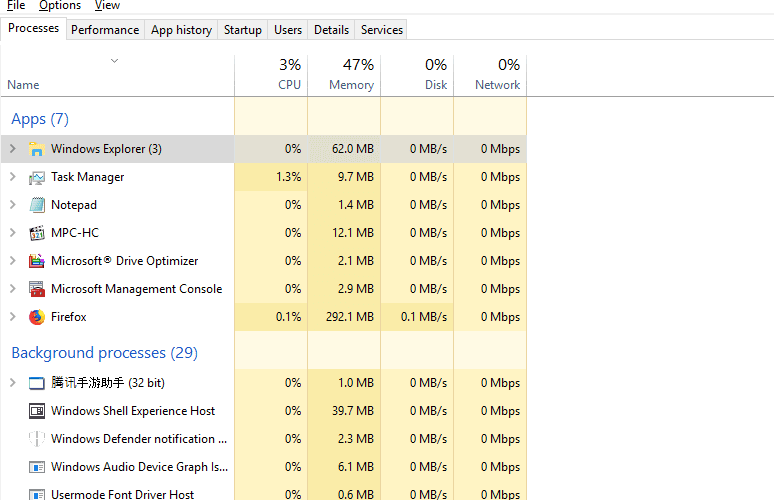Expand the Notepad process row
The height and width of the screenshot is (500, 774).
pos(13,205)
